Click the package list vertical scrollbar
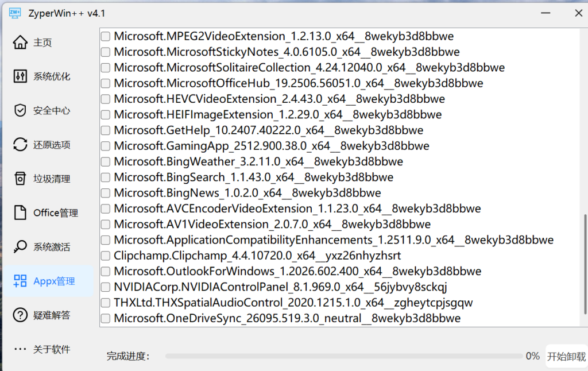The image size is (588, 371). click(x=585, y=264)
